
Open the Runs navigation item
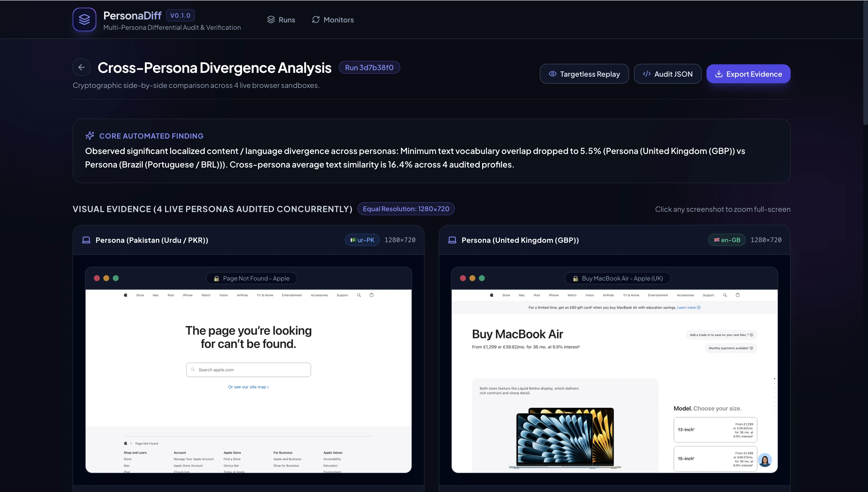281,19
